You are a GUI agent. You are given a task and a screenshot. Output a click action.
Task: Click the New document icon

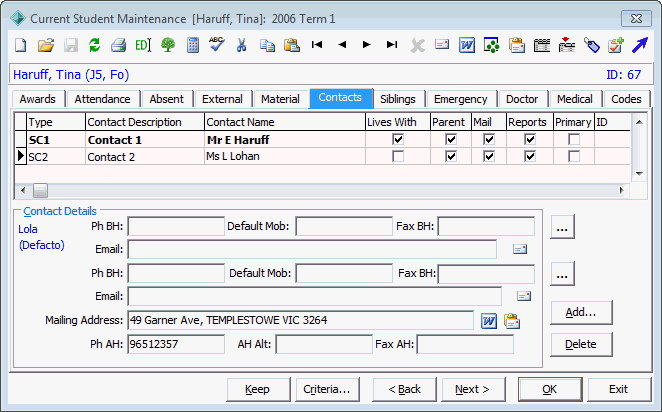click(21, 45)
